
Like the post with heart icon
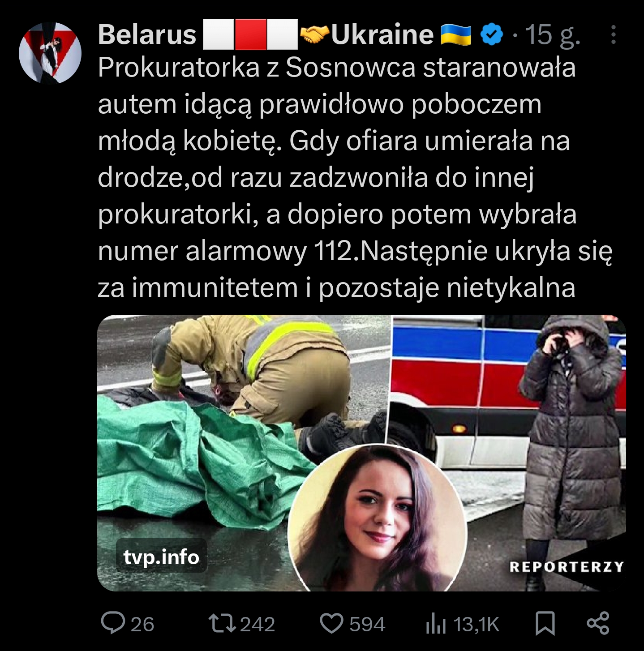coord(331,624)
